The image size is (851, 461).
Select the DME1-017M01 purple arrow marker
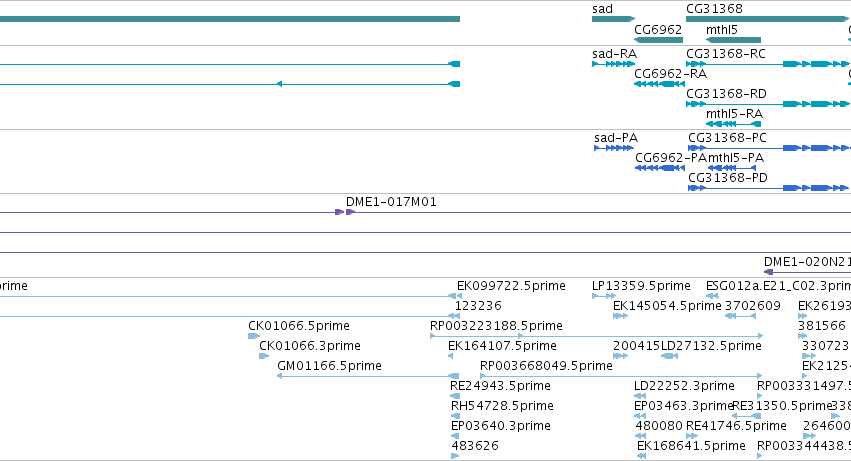[x=345, y=212]
